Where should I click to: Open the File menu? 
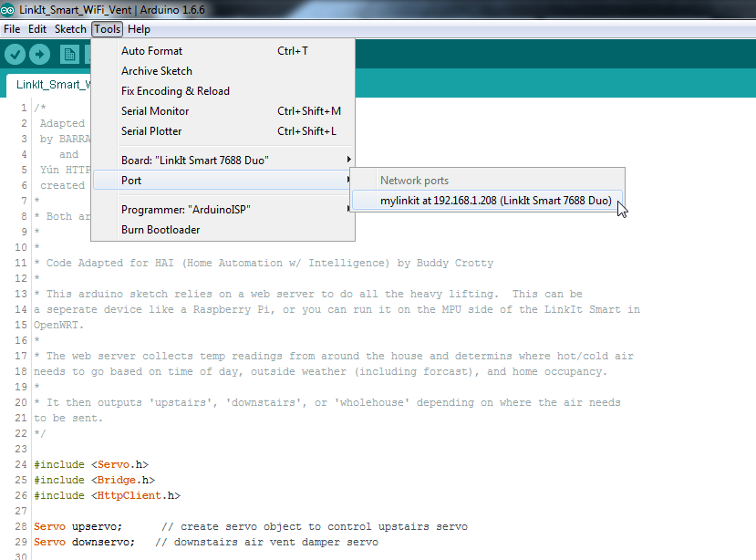12,28
